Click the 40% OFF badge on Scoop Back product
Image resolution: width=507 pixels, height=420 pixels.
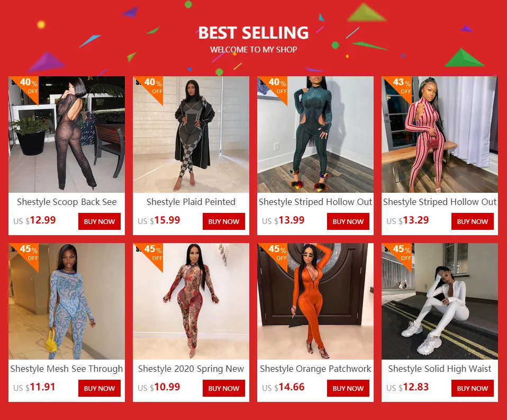pos(24,87)
